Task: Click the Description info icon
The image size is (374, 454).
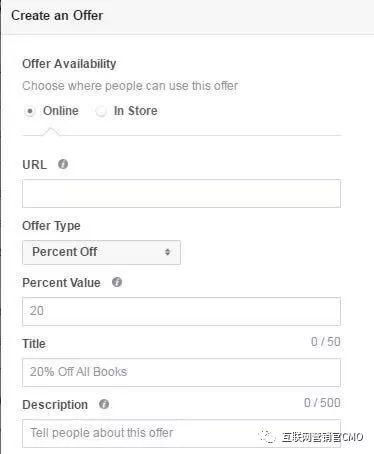Action: (x=104, y=404)
